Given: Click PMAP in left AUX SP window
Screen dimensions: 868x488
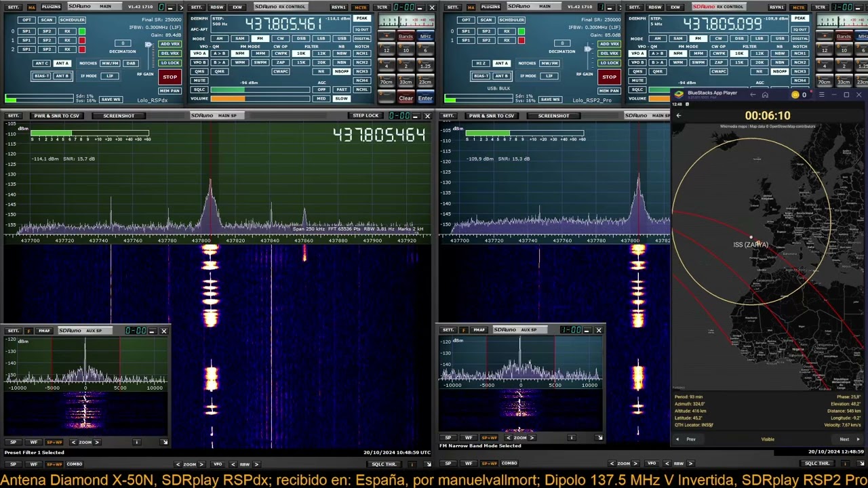Looking at the screenshot, I should [x=44, y=331].
